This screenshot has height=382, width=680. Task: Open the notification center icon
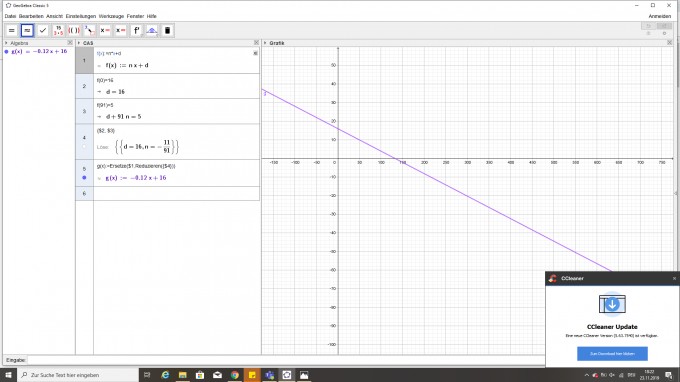(x=669, y=375)
